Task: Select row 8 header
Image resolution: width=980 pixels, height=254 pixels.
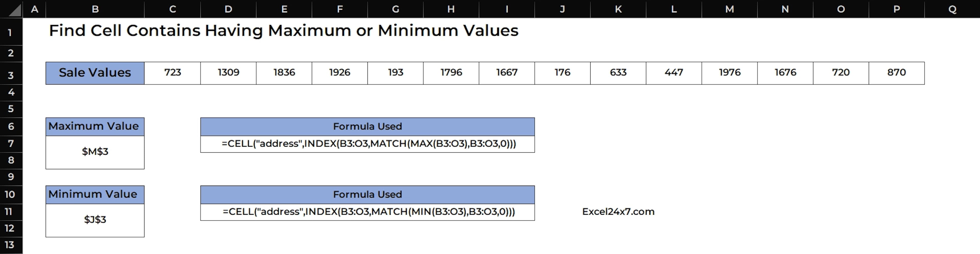Action: pyautogui.click(x=11, y=160)
